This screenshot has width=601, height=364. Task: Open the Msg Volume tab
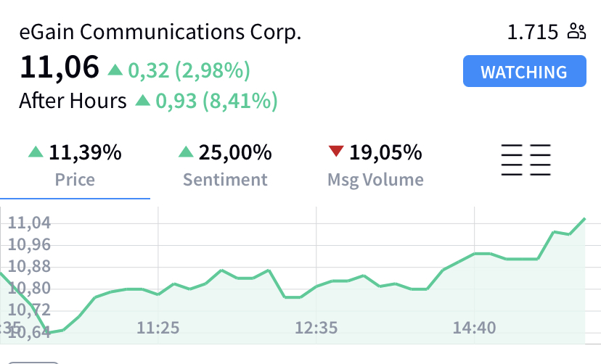[375, 165]
